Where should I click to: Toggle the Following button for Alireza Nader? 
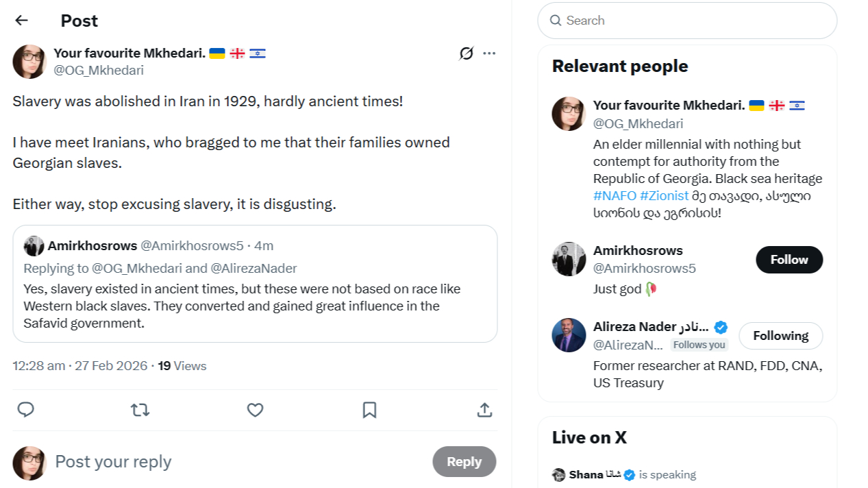[x=780, y=336]
